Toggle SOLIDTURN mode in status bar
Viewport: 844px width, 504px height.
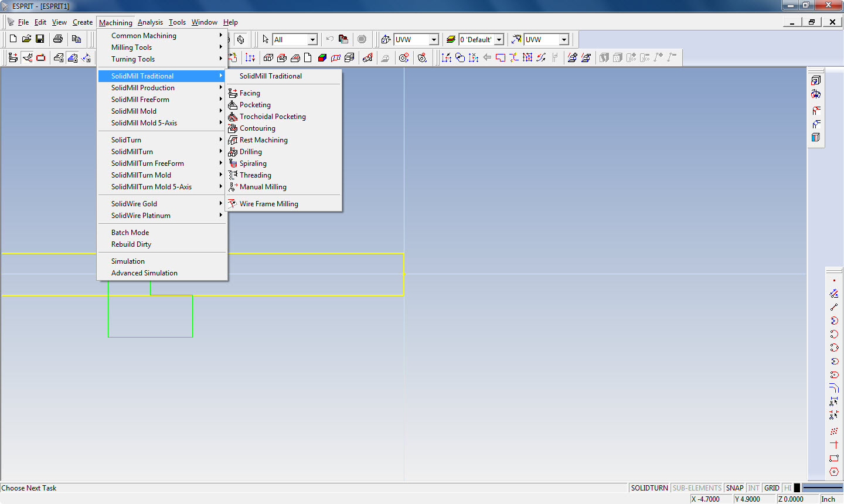[649, 488]
